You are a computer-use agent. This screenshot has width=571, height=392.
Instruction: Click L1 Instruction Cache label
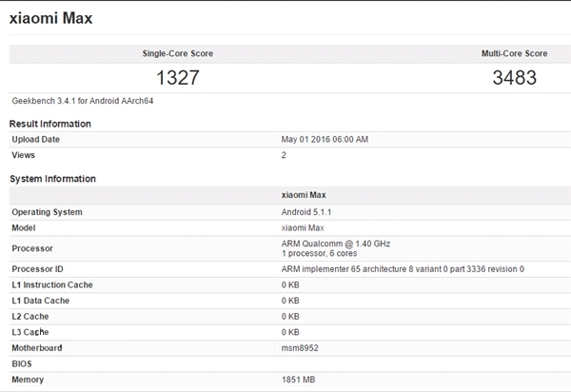52,285
